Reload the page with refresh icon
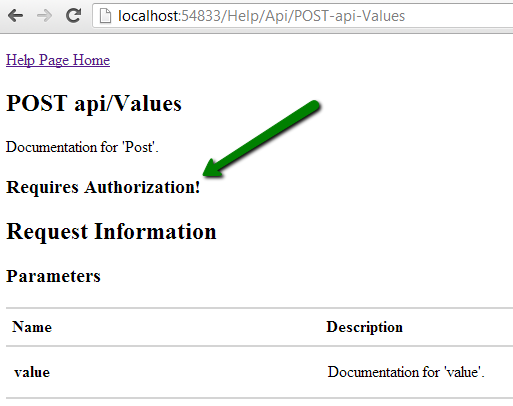The height and width of the screenshot is (406, 513). tap(73, 15)
